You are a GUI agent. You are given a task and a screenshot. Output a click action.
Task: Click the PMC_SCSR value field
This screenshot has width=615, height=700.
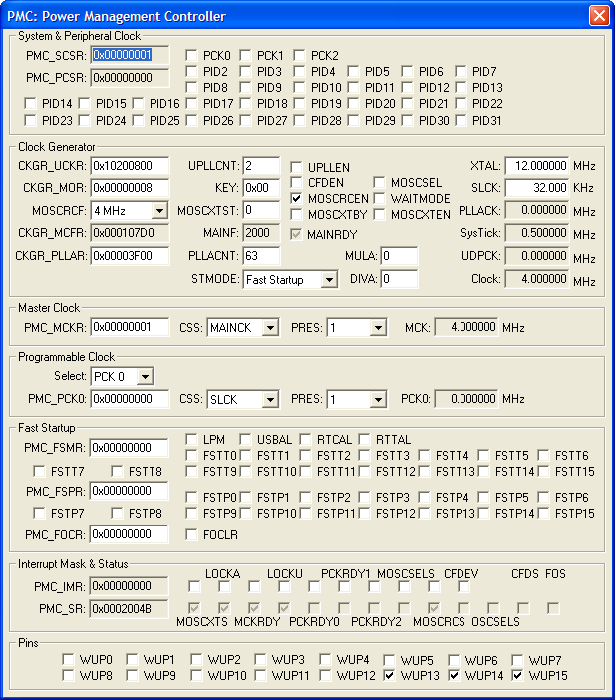(130, 55)
